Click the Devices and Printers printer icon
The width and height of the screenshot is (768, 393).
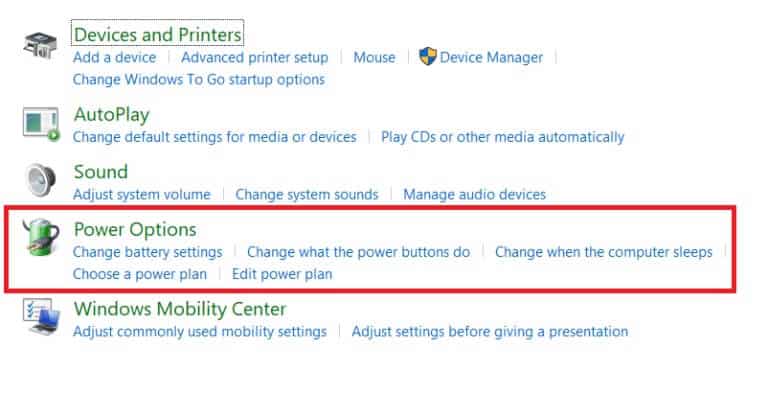(x=40, y=45)
